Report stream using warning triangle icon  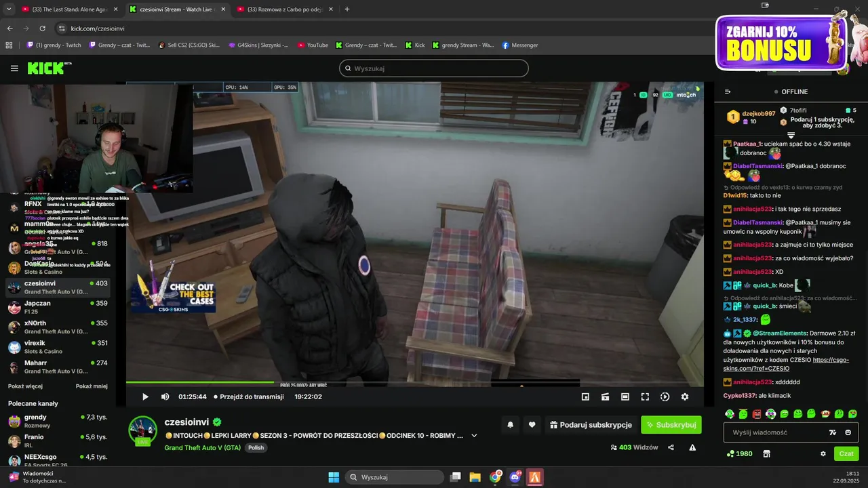[x=692, y=447]
